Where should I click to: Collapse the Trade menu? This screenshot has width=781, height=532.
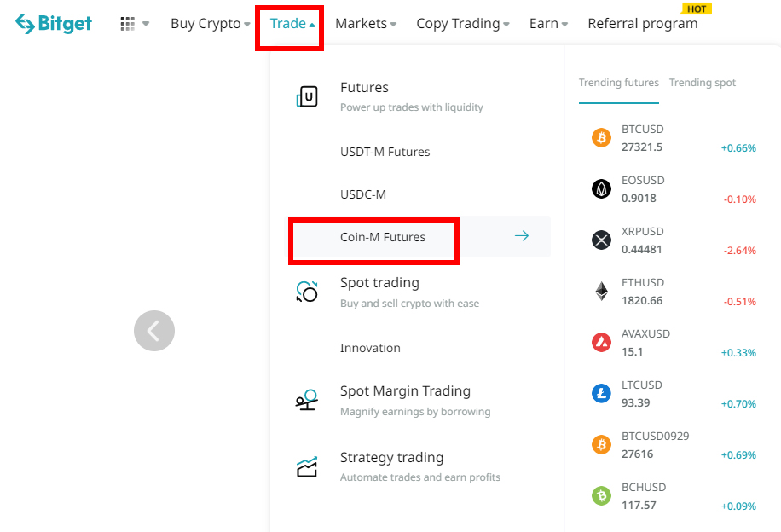coord(292,23)
